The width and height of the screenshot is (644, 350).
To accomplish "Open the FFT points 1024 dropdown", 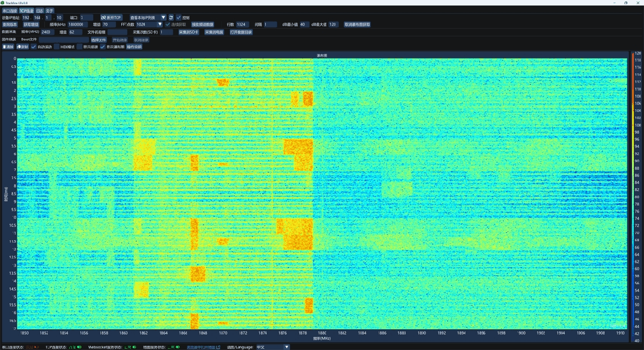I will [x=149, y=24].
